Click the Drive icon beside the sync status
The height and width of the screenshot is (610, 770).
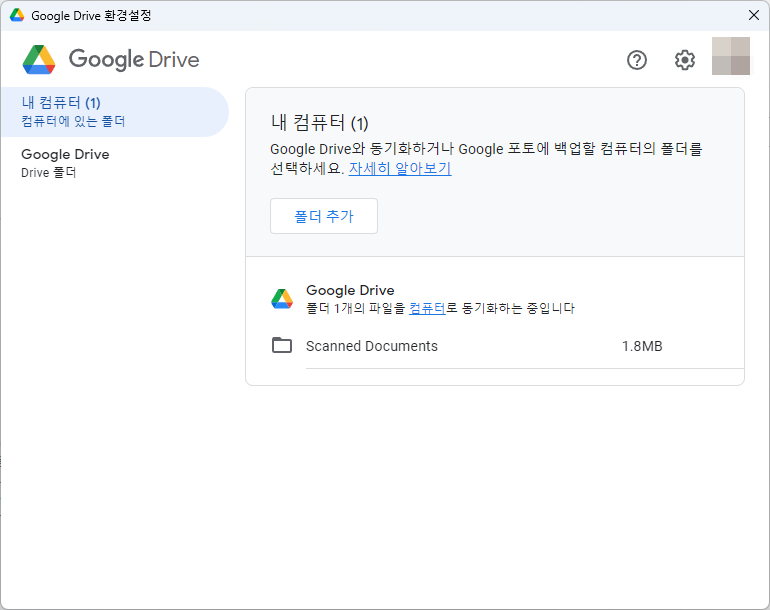tap(282, 299)
